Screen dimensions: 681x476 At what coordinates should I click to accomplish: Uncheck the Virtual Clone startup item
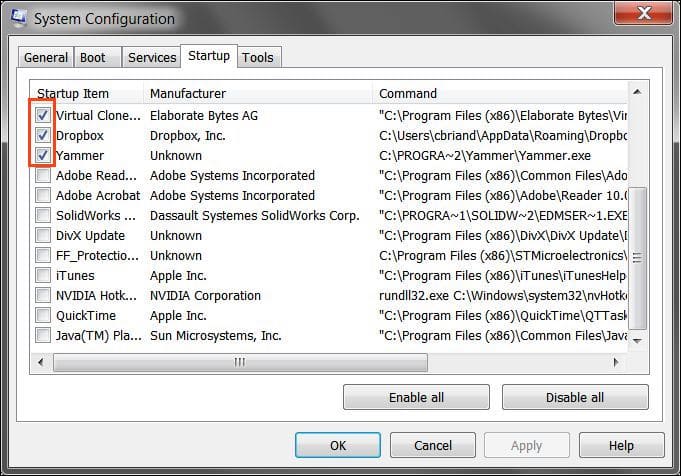[x=43, y=116]
